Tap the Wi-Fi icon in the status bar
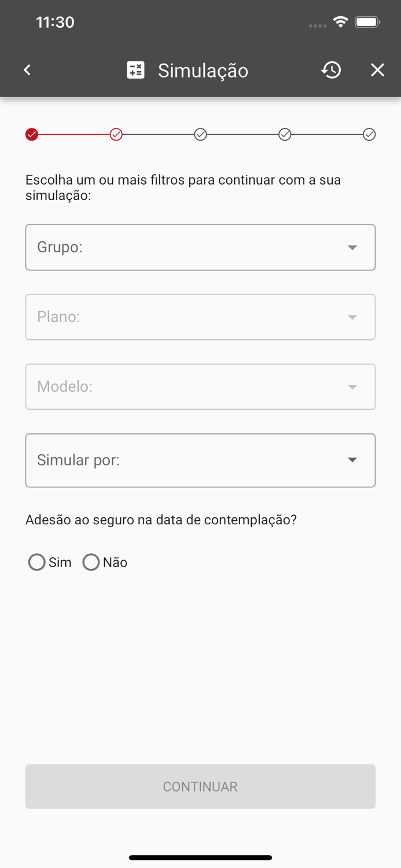The height and width of the screenshot is (868, 401). [340, 21]
